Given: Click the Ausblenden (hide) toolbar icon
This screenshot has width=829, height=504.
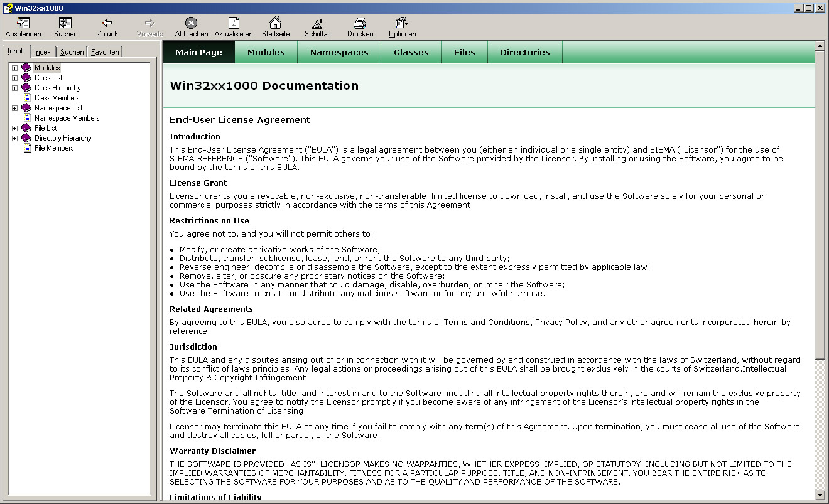Looking at the screenshot, I should (23, 23).
